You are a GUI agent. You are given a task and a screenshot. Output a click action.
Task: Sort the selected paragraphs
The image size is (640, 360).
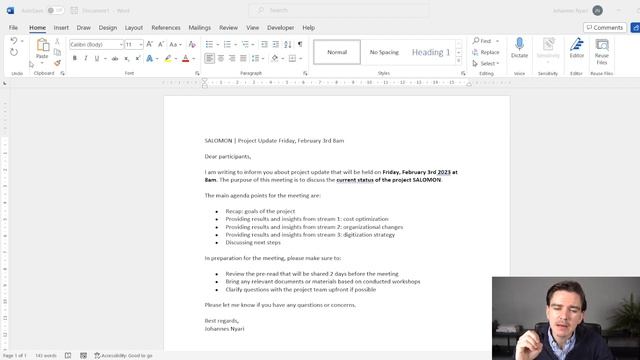[288, 44]
